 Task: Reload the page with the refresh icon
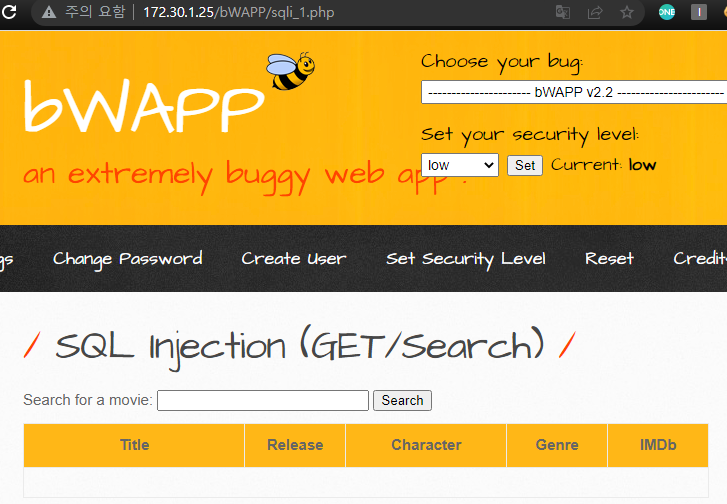[x=9, y=12]
